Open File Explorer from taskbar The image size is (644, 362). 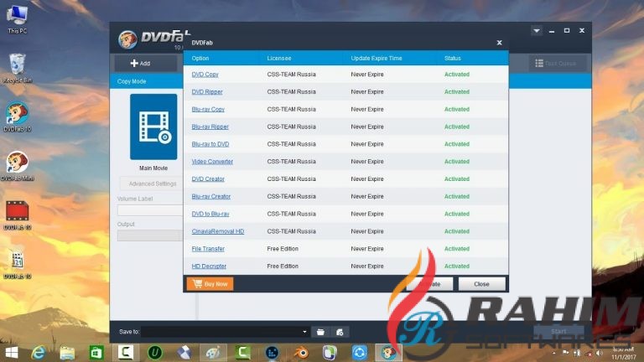tap(67, 353)
